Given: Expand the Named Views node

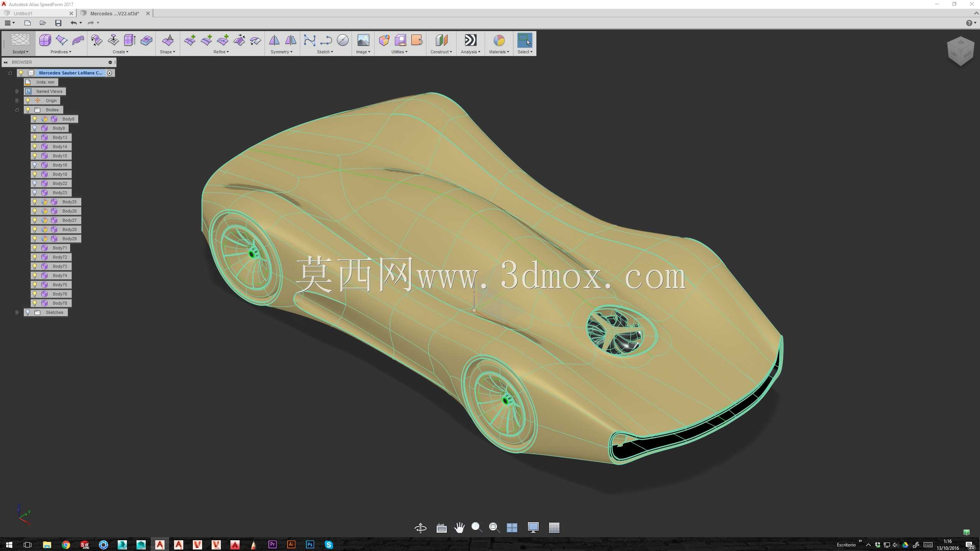Looking at the screenshot, I should (x=17, y=91).
